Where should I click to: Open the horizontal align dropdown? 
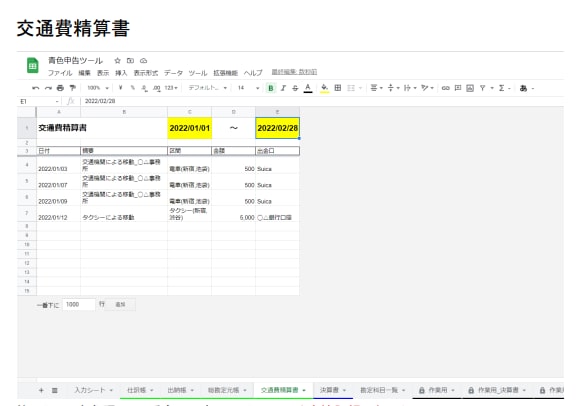376,88
